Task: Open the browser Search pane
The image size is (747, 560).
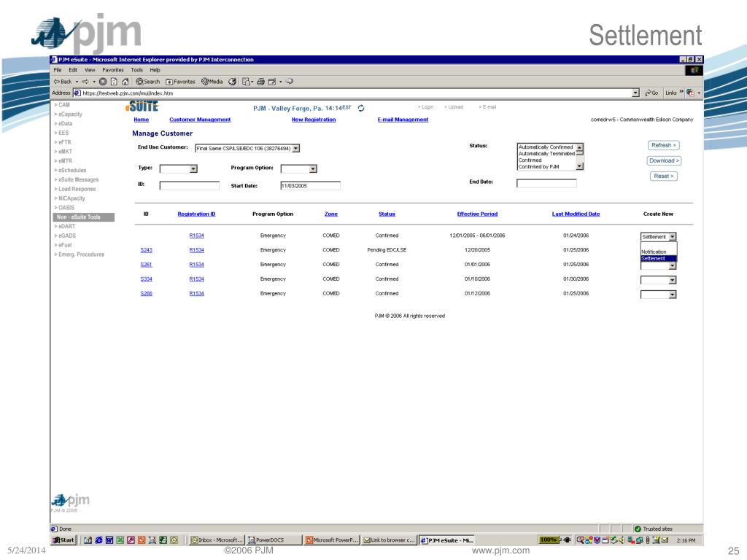Action: click(x=147, y=82)
